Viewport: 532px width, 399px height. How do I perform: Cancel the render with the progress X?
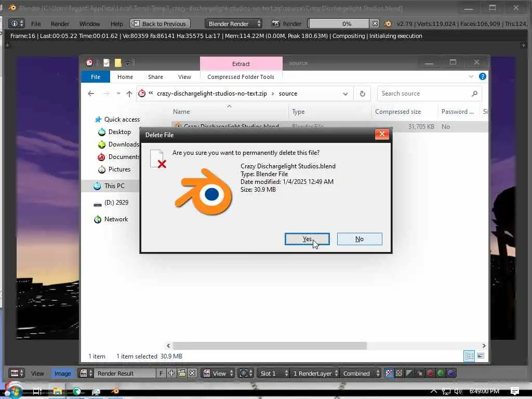click(375, 23)
